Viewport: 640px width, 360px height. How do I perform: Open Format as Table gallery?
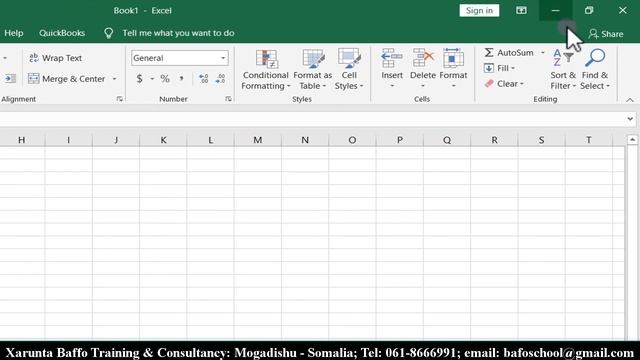(x=313, y=69)
